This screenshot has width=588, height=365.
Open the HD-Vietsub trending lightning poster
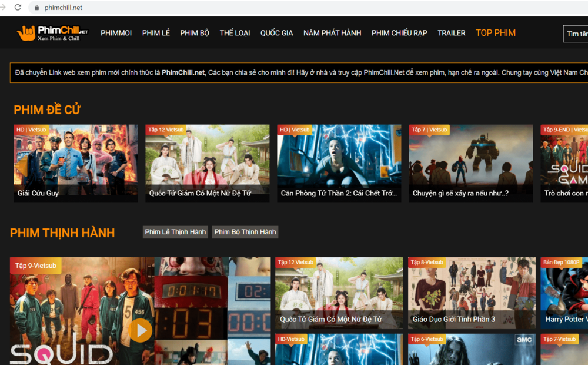coord(339,349)
